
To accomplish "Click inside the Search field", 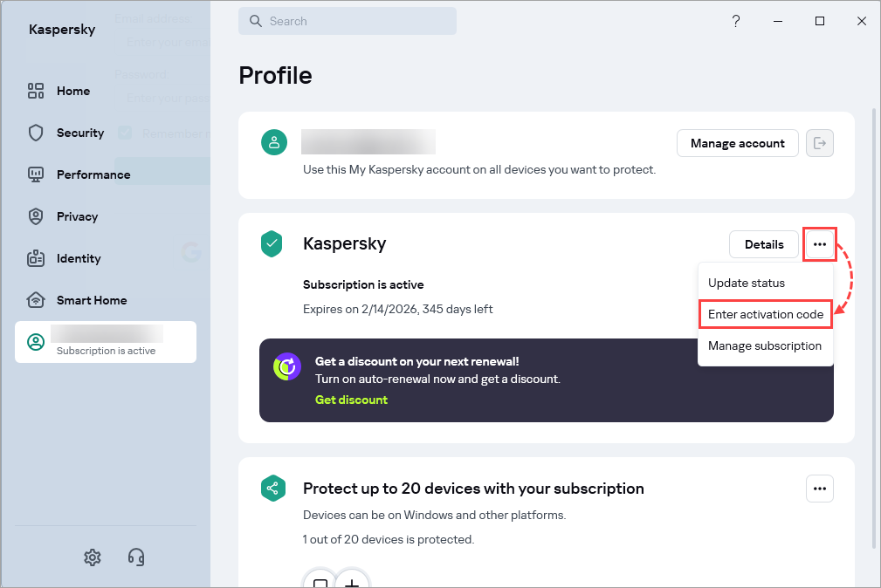I will 347,20.
